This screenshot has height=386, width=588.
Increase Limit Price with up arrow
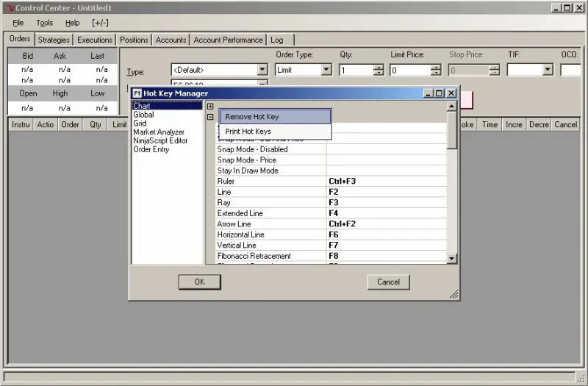pyautogui.click(x=436, y=67)
